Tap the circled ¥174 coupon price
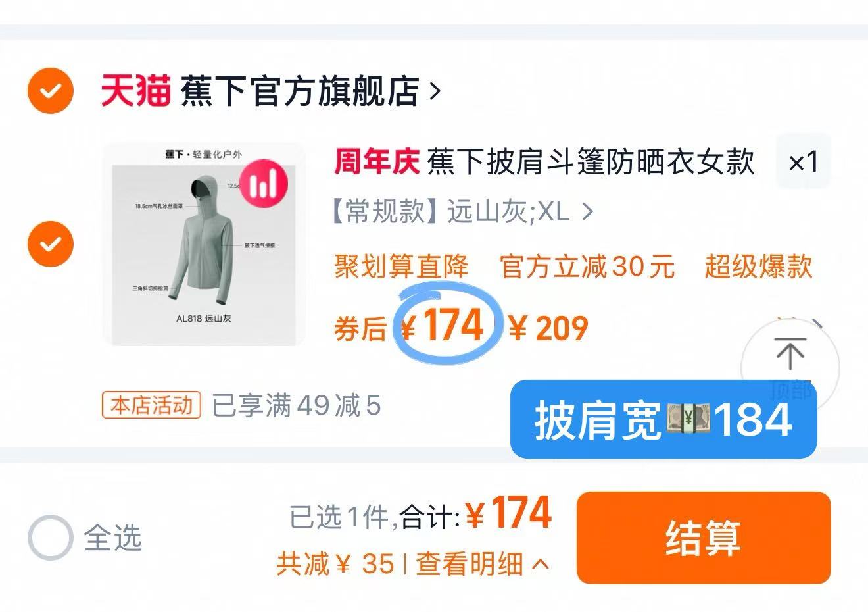This screenshot has width=868, height=612. [x=445, y=326]
